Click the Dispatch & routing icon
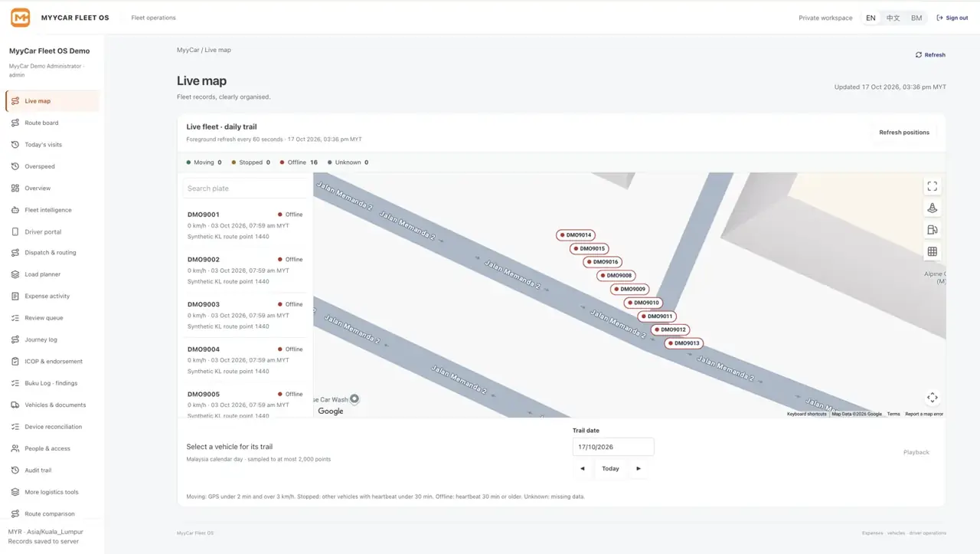This screenshot has height=554, width=980. (15, 253)
